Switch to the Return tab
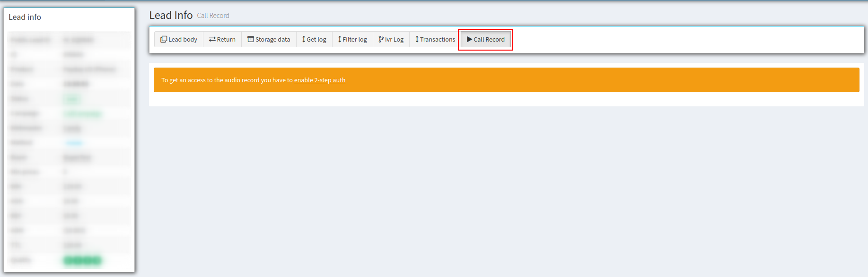Image resolution: width=868 pixels, height=277 pixels. coord(226,39)
